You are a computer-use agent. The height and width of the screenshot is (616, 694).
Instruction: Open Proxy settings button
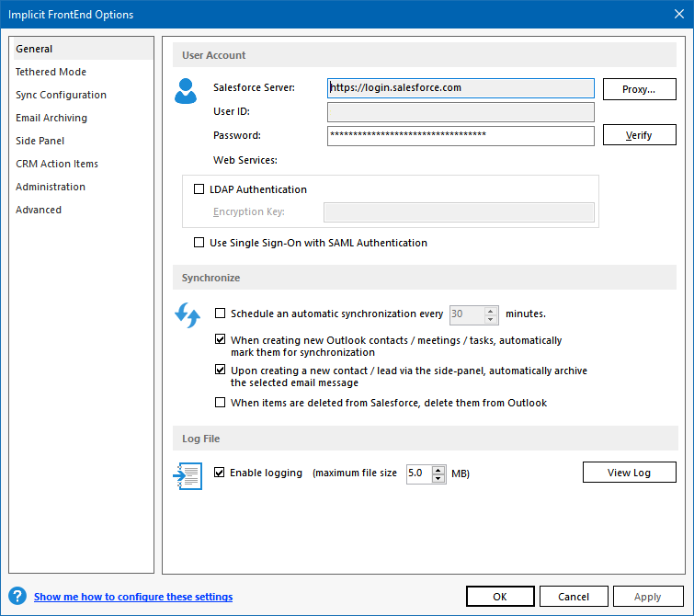639,89
